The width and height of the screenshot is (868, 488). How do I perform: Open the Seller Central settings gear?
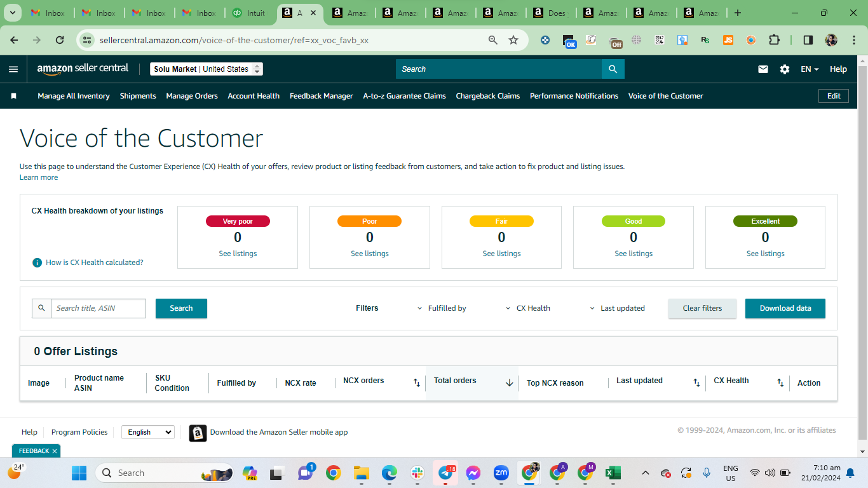click(x=785, y=69)
